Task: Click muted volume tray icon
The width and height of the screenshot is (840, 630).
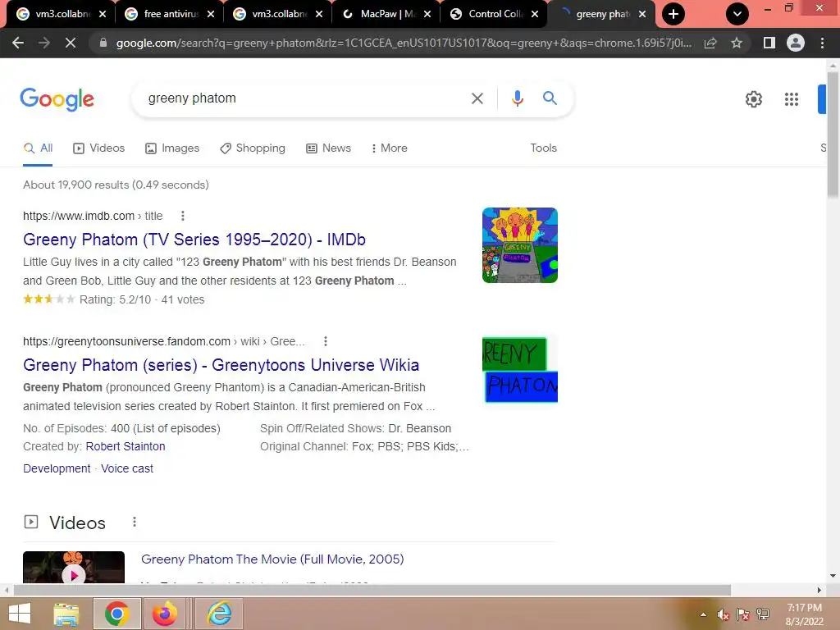Action: coord(724,614)
